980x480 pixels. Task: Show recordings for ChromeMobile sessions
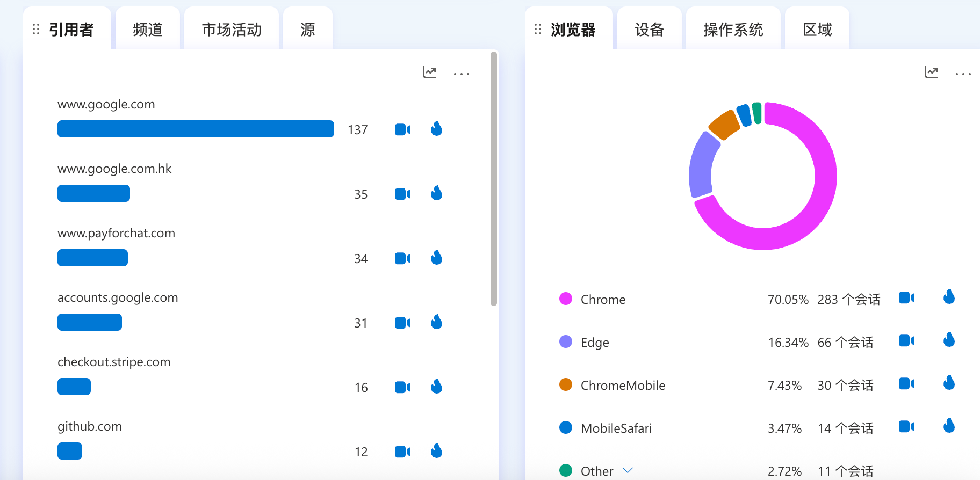click(x=906, y=383)
